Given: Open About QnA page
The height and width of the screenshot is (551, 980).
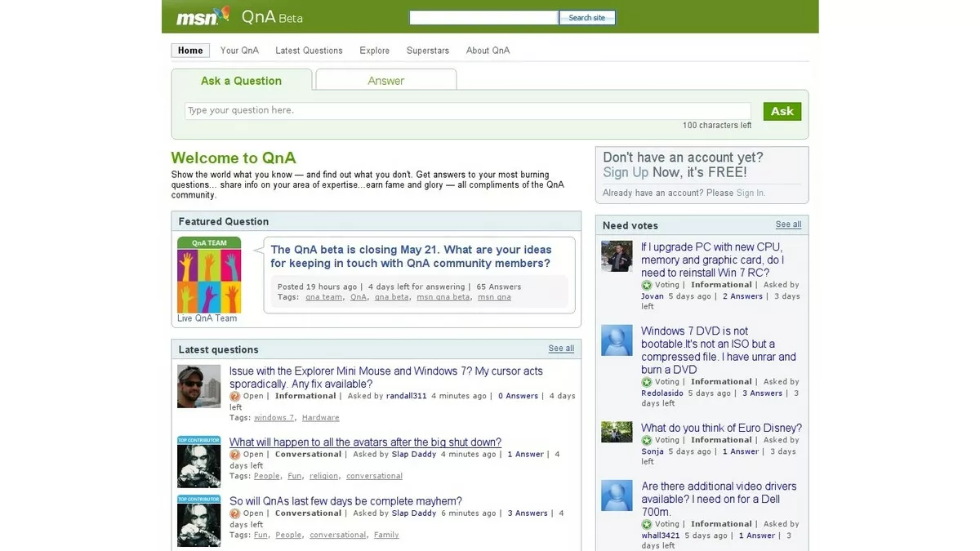Looking at the screenshot, I should 488,51.
